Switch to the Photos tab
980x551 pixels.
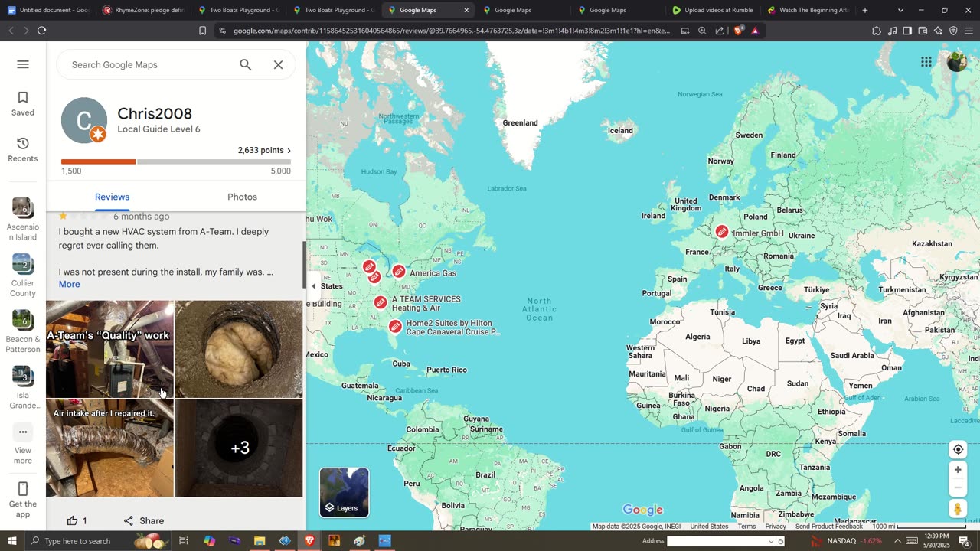tap(242, 197)
